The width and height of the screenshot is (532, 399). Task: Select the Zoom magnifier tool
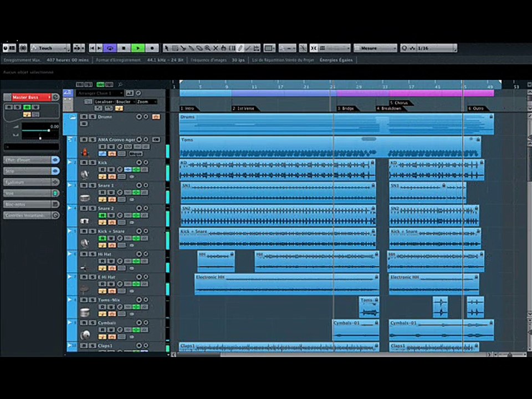pyautogui.click(x=207, y=48)
